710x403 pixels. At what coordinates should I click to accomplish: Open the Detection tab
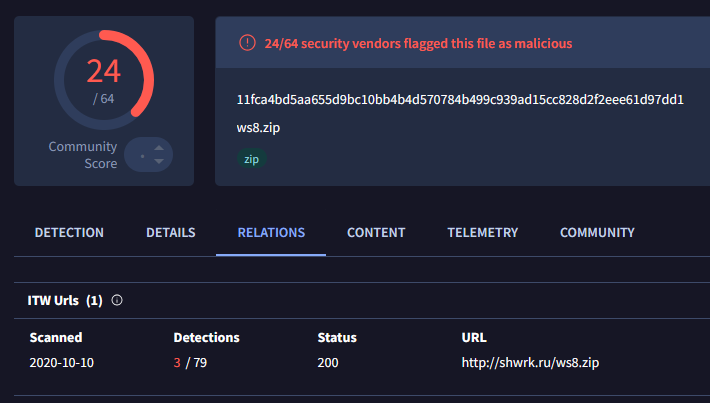pyautogui.click(x=69, y=233)
